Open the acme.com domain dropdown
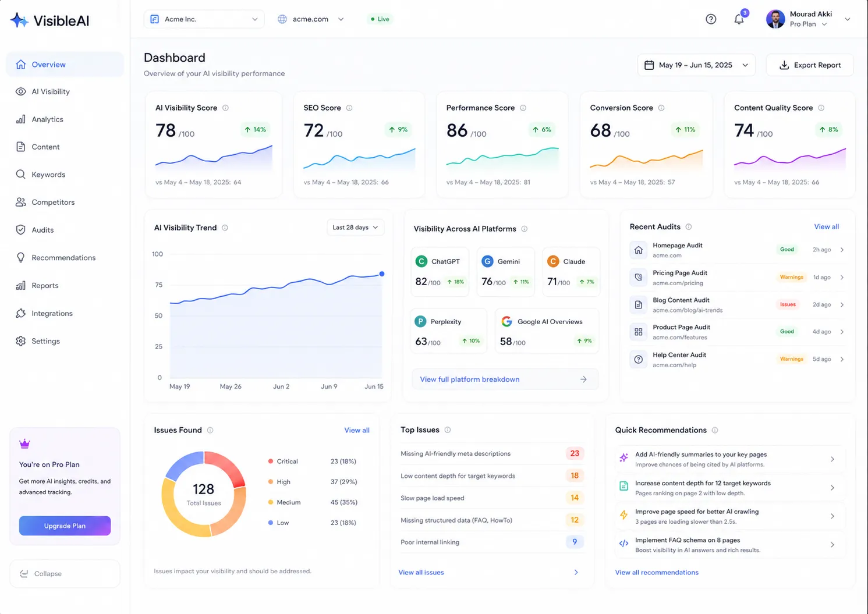868x614 pixels. point(311,19)
